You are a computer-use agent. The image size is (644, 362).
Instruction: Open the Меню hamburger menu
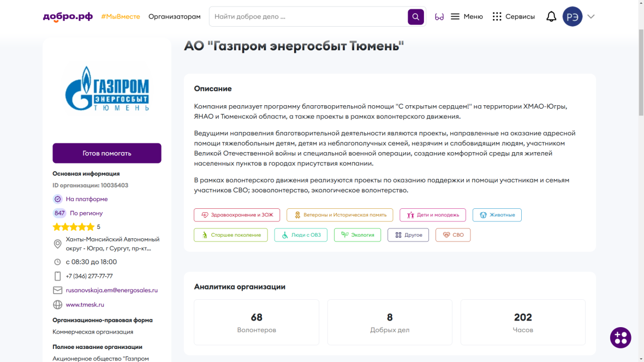[467, 17]
